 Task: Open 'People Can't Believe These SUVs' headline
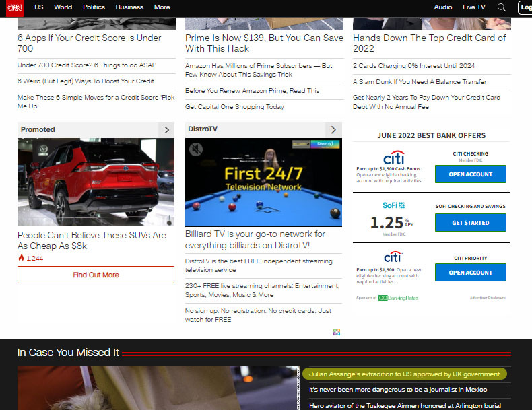92,240
